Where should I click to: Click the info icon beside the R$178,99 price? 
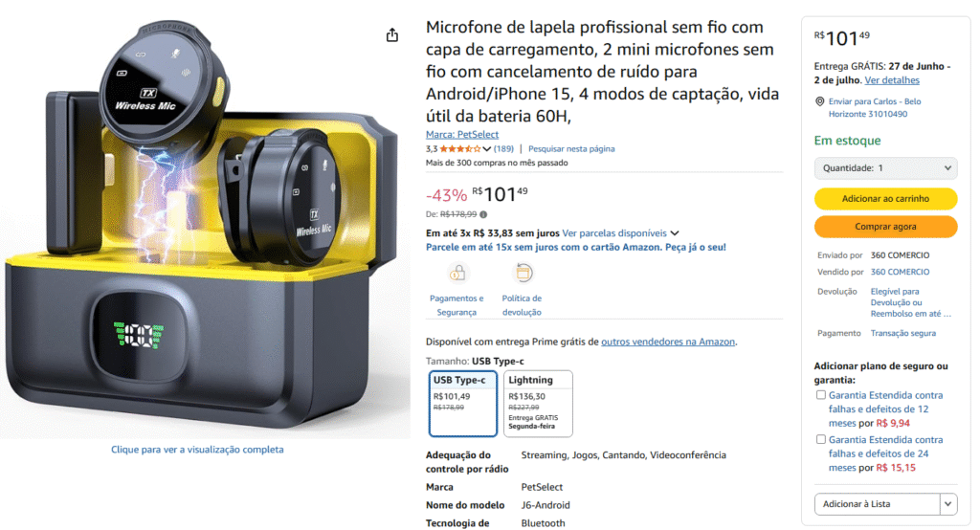coord(483,214)
